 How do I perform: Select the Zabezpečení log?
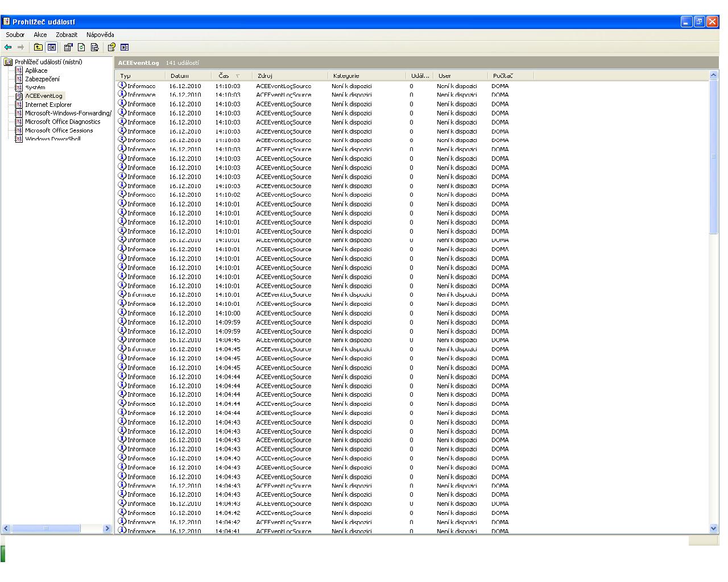pyautogui.click(x=42, y=79)
